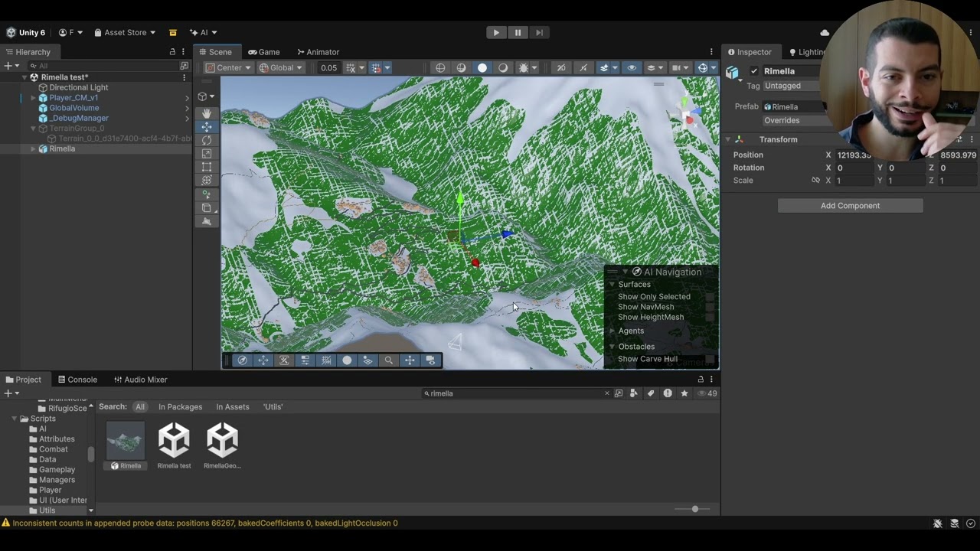Toggle Show Carve Hull checkbox

(x=710, y=359)
